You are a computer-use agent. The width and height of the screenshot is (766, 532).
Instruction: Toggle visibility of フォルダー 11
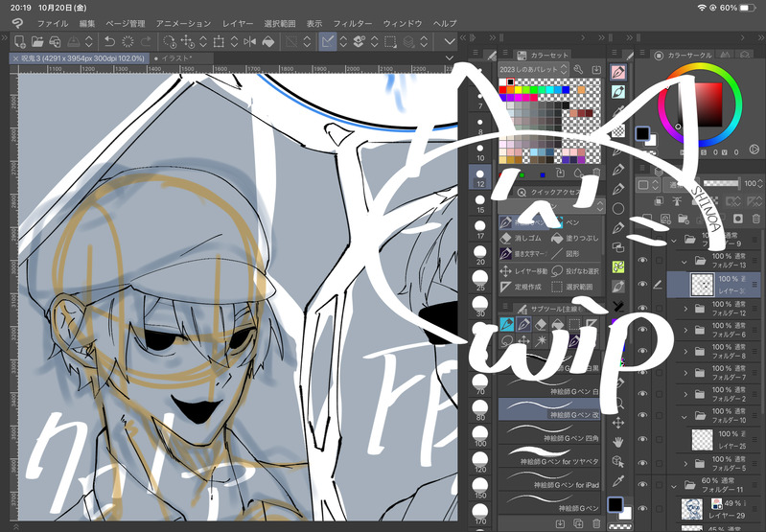[643, 485]
